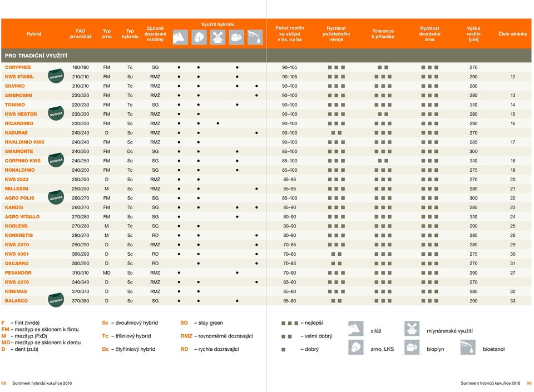Image resolution: width=534 pixels, height=392 pixels.
Task: Select the KINEMAS hybrid name
Action: pyautogui.click(x=16, y=291)
